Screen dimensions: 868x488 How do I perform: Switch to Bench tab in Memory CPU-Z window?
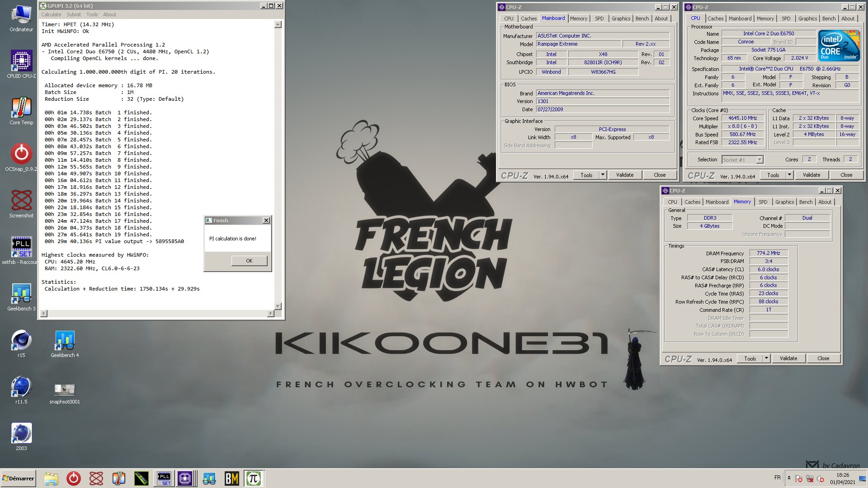click(806, 202)
